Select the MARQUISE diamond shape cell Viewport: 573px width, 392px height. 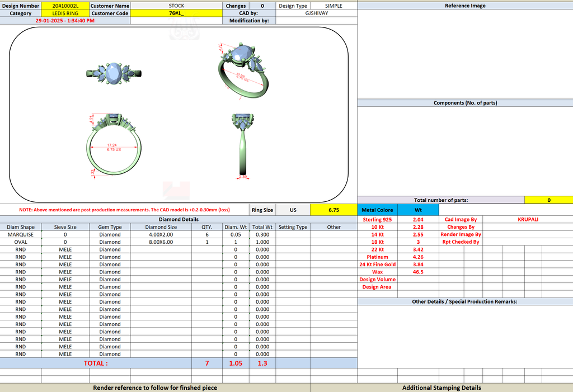(x=21, y=234)
